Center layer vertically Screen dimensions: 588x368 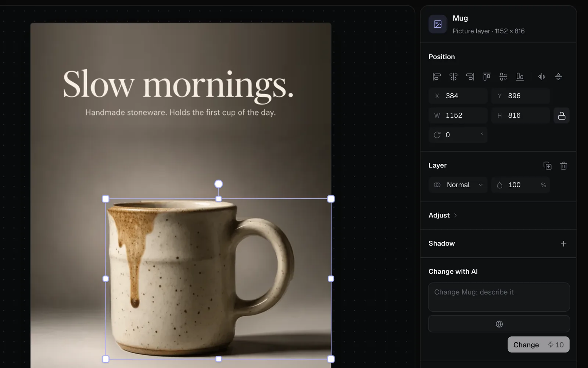tap(503, 77)
